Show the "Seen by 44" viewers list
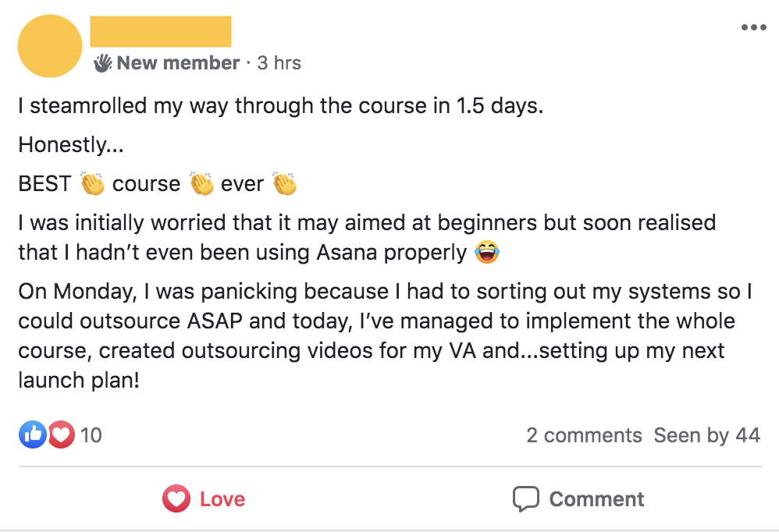 click(707, 434)
